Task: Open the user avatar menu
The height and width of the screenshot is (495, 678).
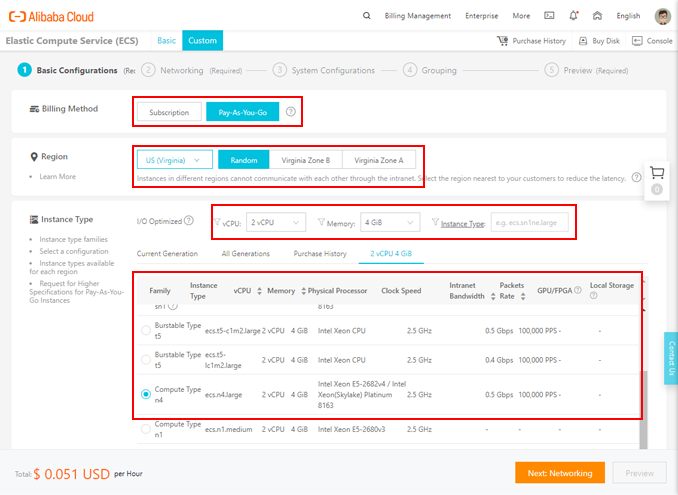Action: [x=662, y=16]
